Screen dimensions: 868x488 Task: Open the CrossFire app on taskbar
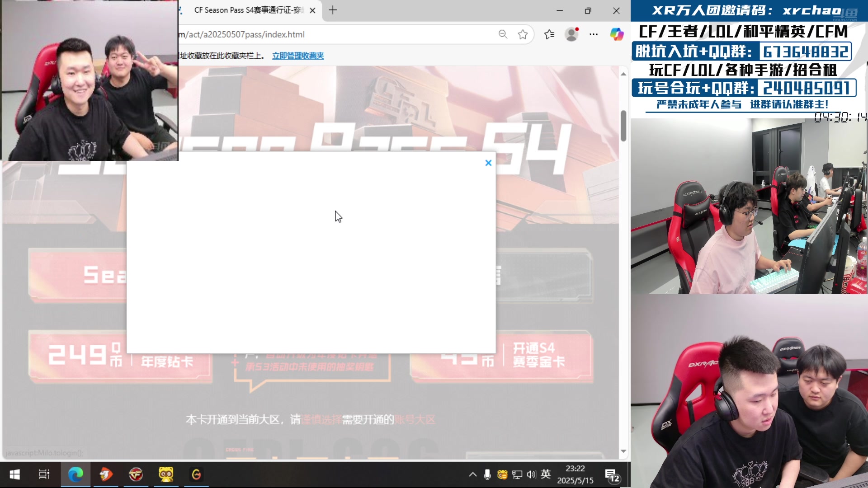click(136, 474)
